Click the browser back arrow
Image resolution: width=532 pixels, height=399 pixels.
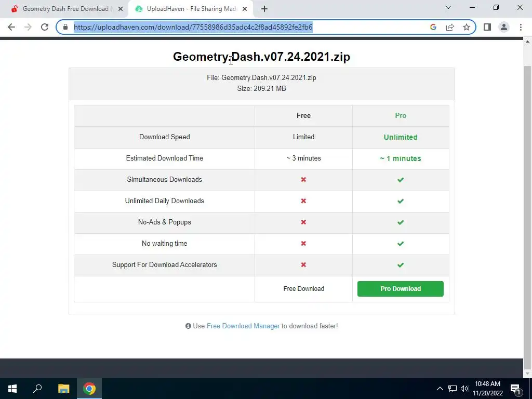[11, 27]
